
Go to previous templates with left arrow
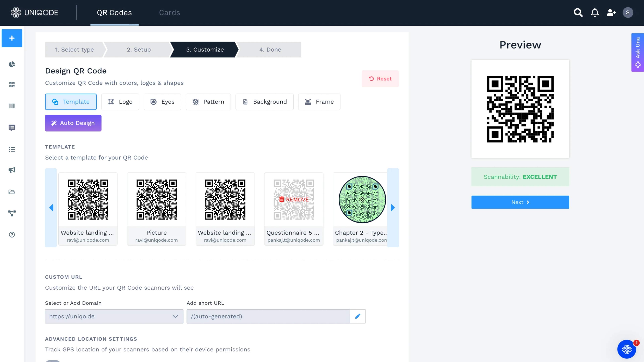coord(51,208)
